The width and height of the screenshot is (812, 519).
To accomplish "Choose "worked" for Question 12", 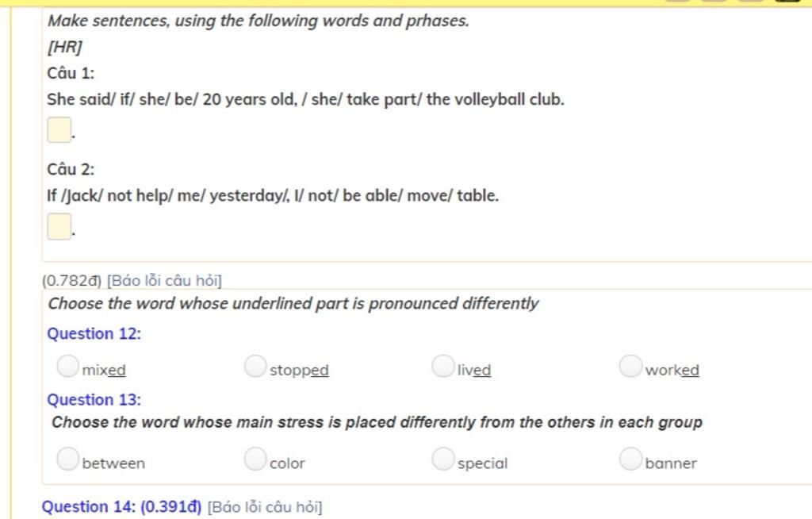I will (630, 366).
